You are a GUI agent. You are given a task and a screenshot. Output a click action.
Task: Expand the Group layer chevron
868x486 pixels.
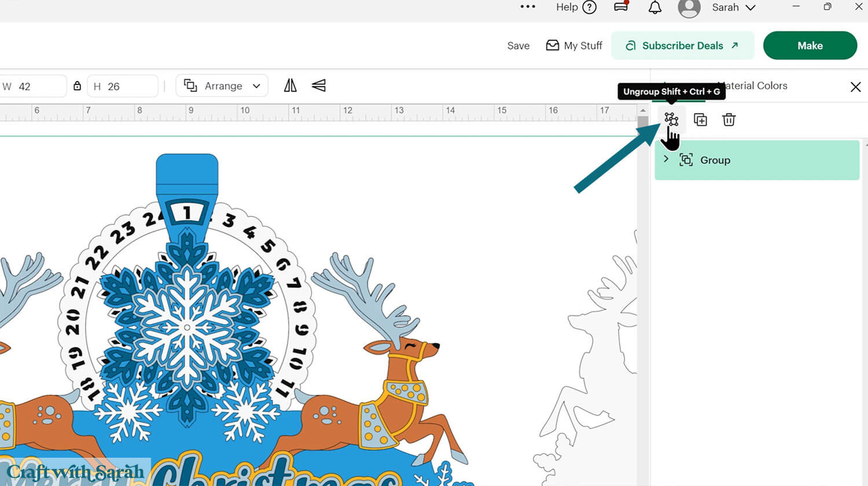tap(666, 159)
